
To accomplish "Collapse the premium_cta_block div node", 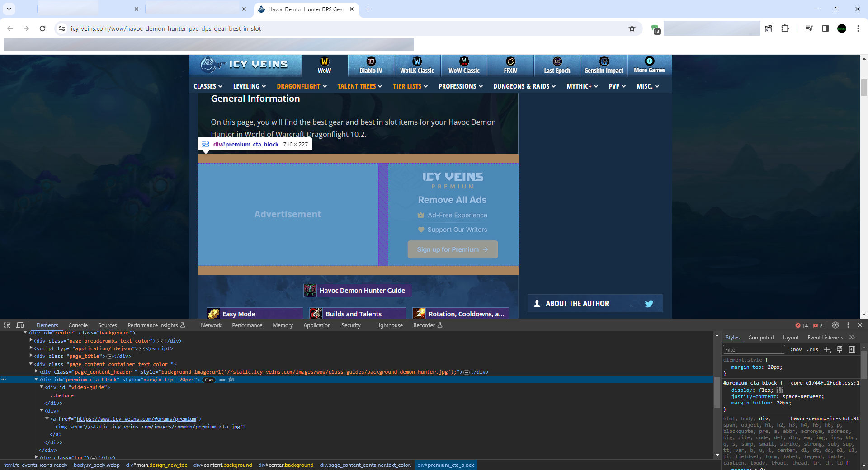I will [x=37, y=380].
